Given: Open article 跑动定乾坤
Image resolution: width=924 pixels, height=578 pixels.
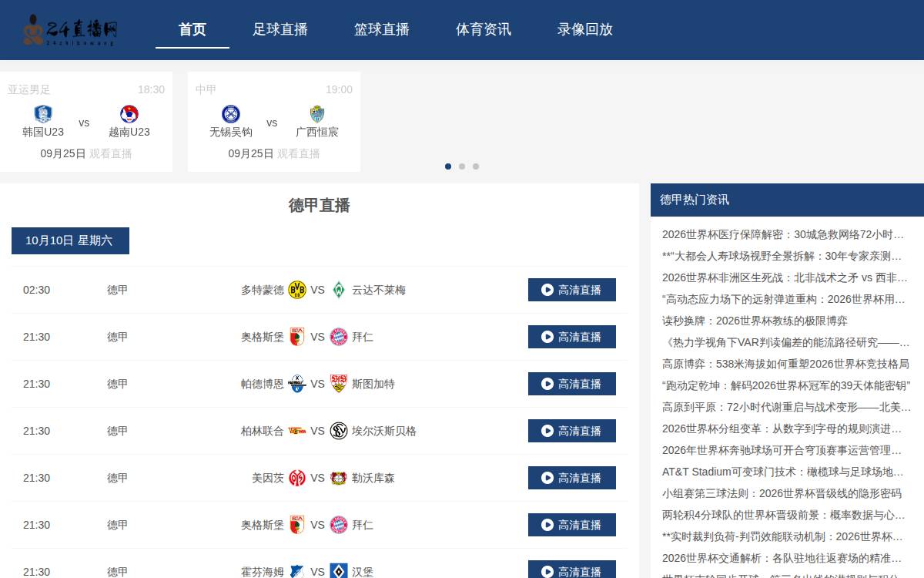Looking at the screenshot, I should tap(786, 385).
